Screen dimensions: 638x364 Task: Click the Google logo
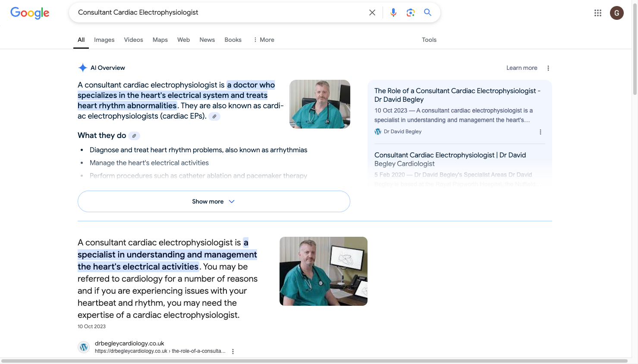click(29, 13)
